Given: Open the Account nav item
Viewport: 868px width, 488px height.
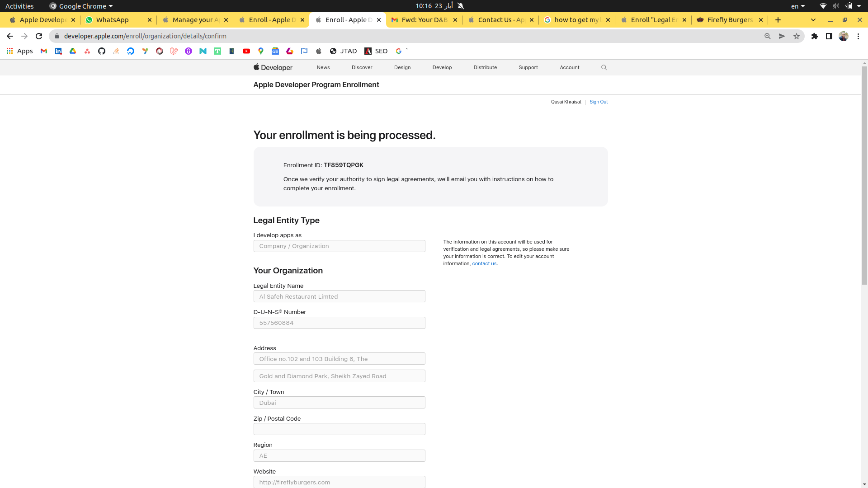Looking at the screenshot, I should 570,67.
